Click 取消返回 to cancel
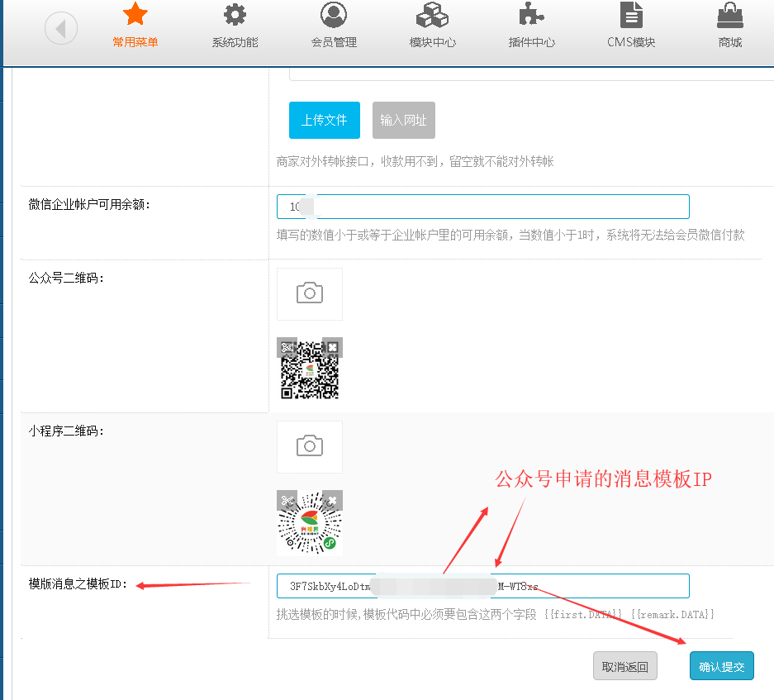The width and height of the screenshot is (774, 700). (624, 666)
